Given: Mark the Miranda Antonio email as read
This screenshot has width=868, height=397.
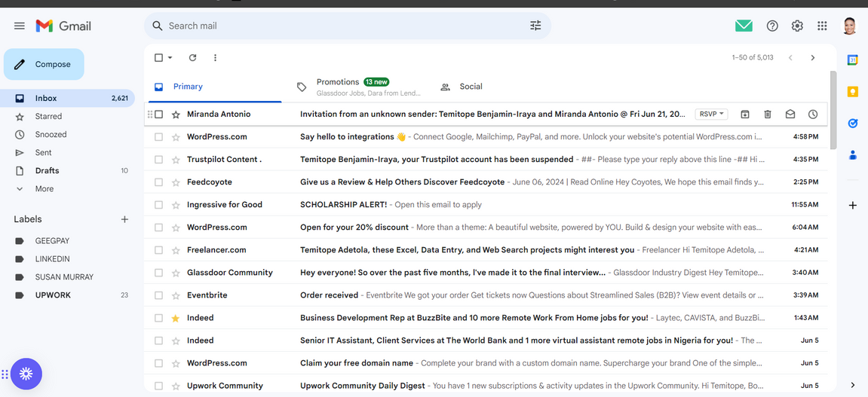Looking at the screenshot, I should [790, 114].
